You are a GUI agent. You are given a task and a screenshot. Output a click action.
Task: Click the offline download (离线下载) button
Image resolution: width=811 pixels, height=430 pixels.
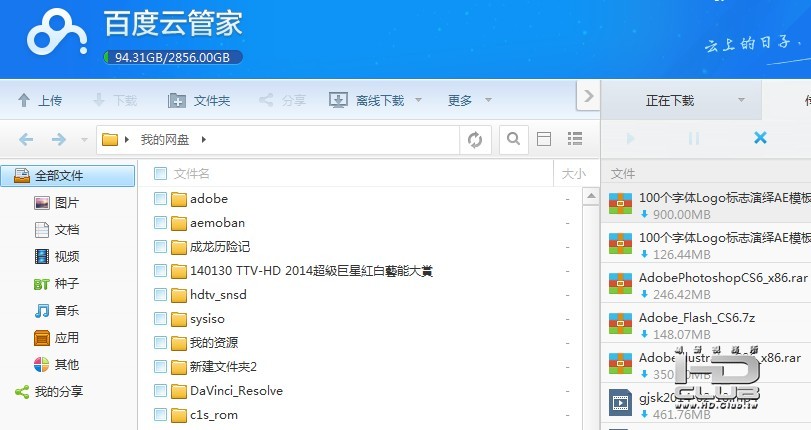click(367, 100)
